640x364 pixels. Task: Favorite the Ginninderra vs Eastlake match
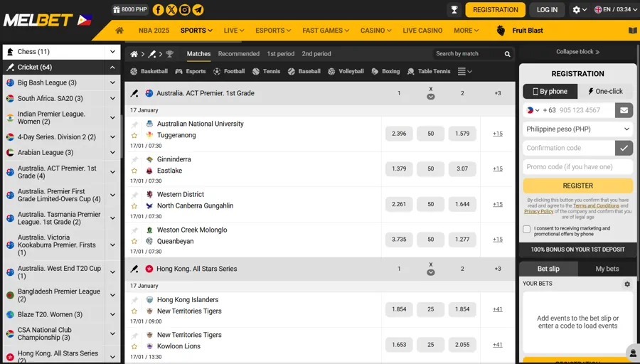[x=134, y=171]
